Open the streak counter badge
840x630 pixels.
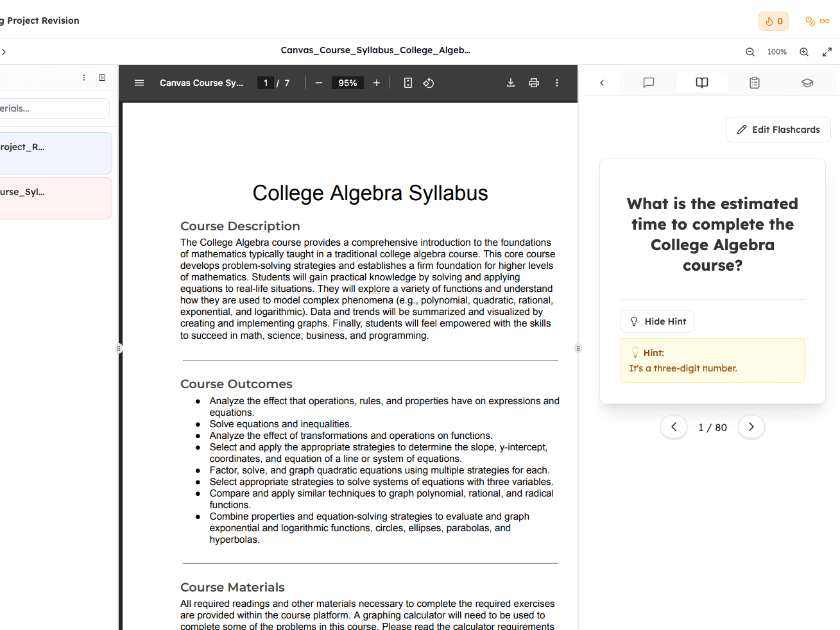[x=773, y=21]
